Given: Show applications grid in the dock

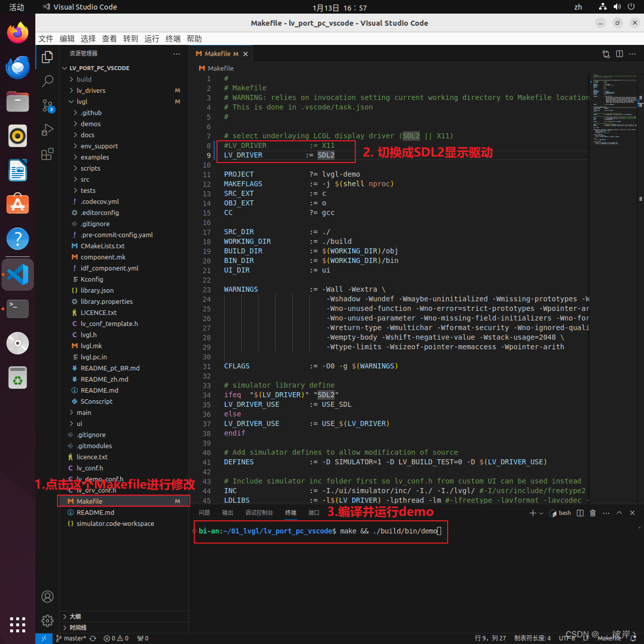Looking at the screenshot, I should pos(18,624).
